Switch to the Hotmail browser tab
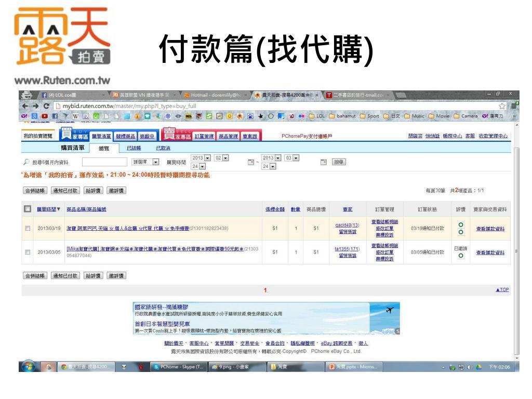The height and width of the screenshot is (399, 532). [216, 95]
